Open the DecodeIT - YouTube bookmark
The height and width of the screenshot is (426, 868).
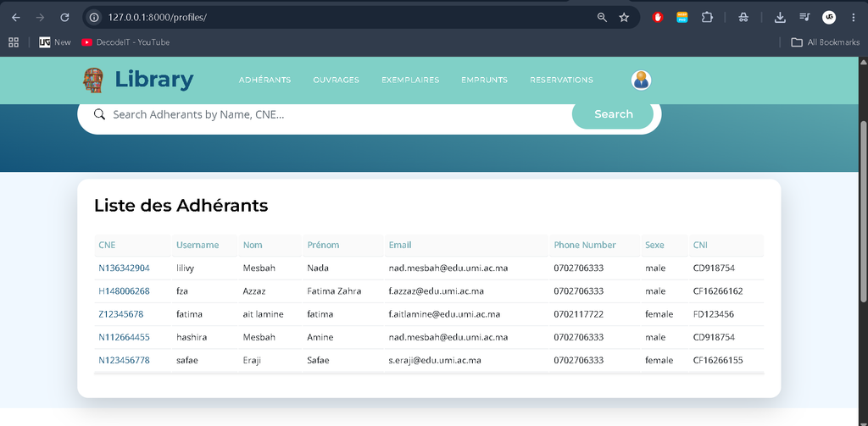(125, 42)
